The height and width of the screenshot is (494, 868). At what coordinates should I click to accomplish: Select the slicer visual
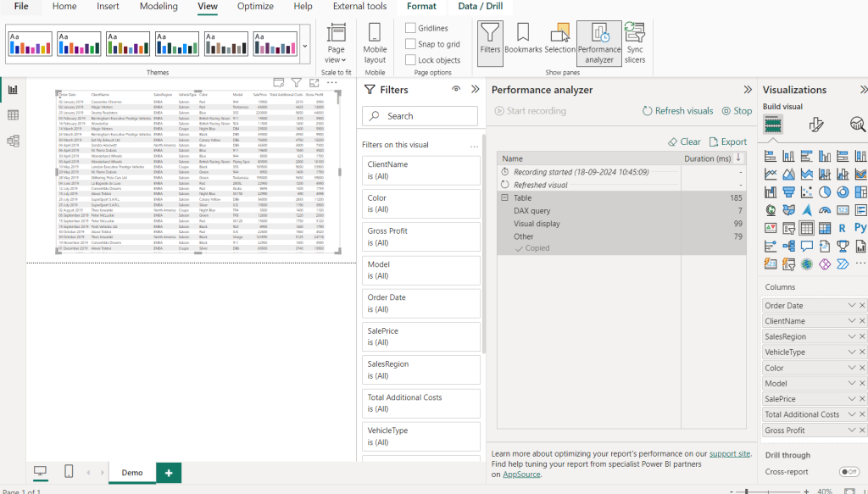788,228
